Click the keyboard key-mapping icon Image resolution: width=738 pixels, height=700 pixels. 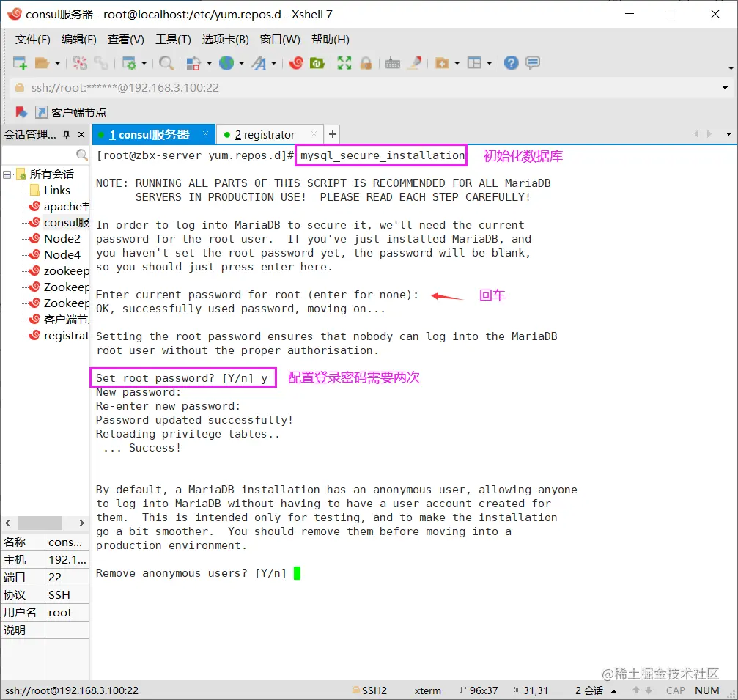[x=393, y=62]
